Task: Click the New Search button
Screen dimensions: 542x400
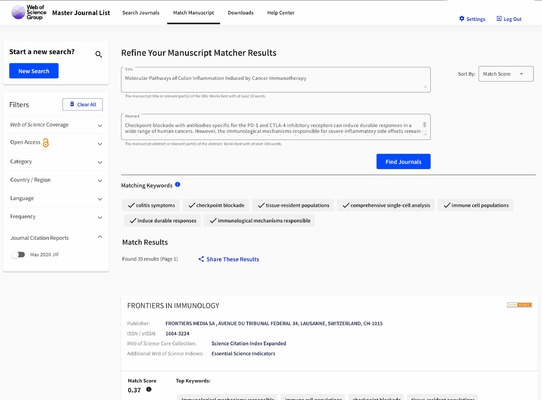Action: click(x=34, y=71)
